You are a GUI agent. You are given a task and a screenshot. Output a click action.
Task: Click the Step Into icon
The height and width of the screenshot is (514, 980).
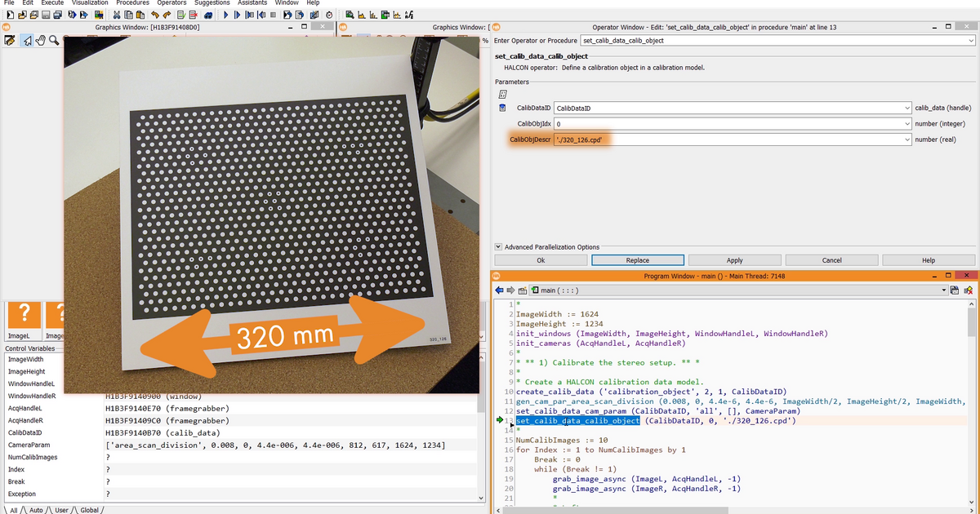(x=250, y=15)
